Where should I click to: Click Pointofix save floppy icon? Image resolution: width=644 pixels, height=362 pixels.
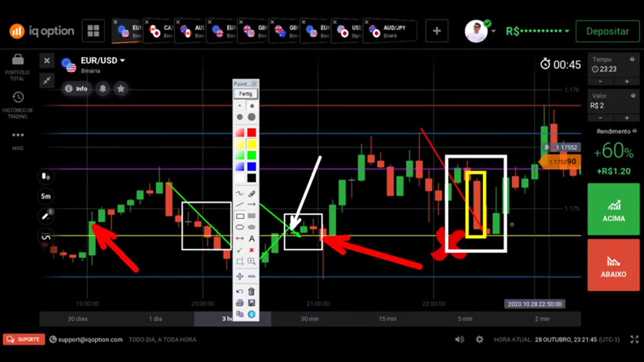[x=252, y=303]
